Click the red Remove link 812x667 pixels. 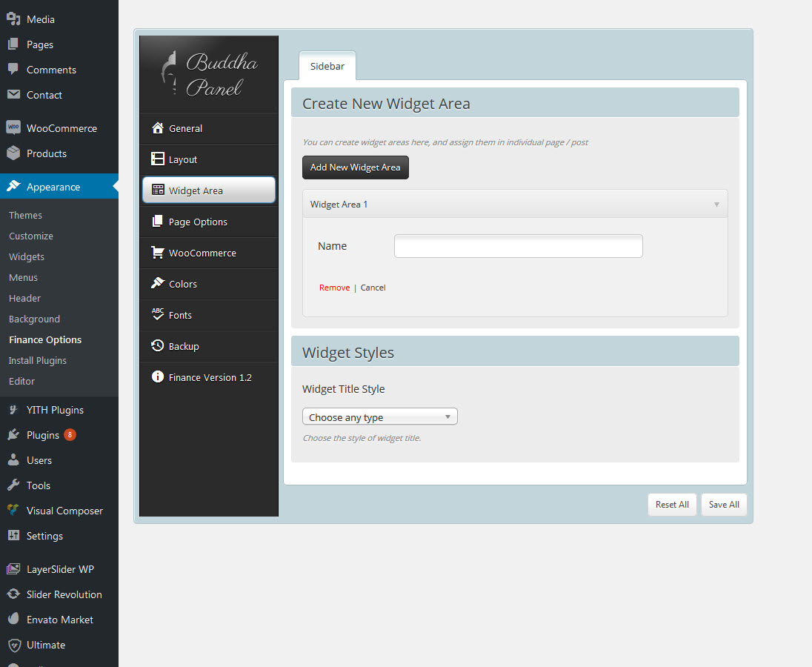pyautogui.click(x=334, y=288)
